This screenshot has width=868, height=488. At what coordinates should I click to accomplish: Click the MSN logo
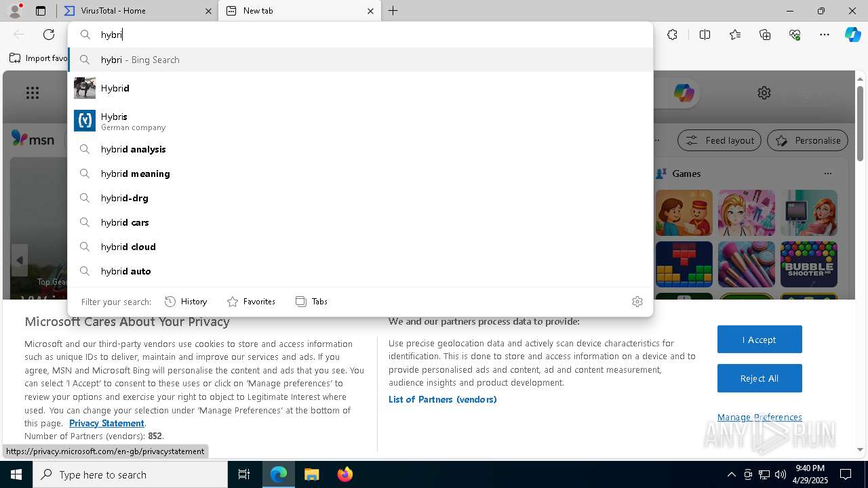pos(33,139)
